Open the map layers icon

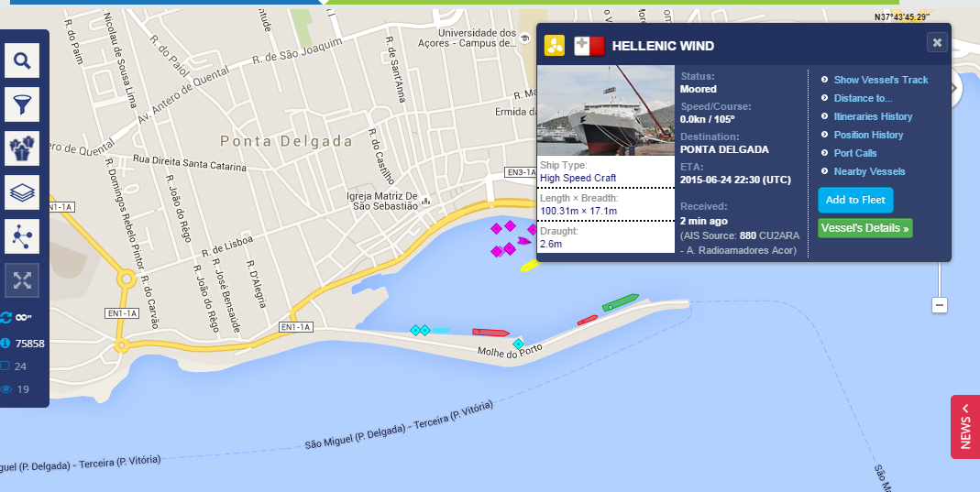(x=22, y=192)
